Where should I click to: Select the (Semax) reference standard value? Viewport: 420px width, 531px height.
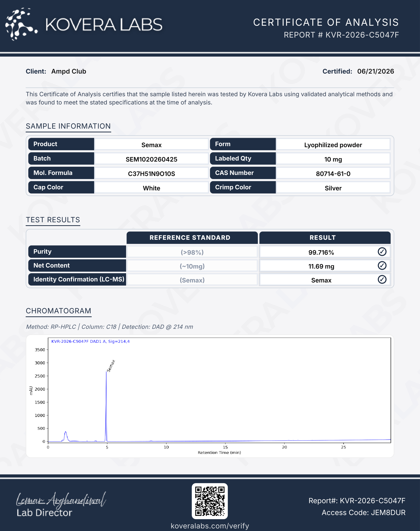[x=192, y=280]
